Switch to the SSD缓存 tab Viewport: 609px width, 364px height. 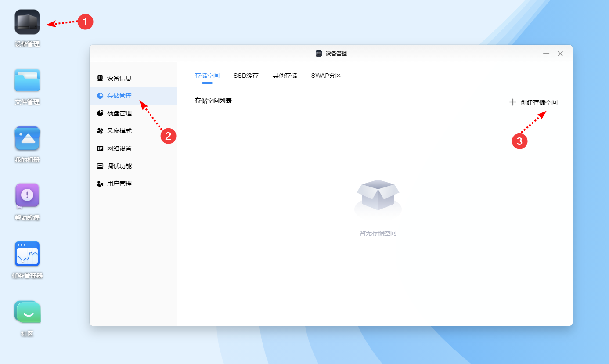[x=246, y=76]
